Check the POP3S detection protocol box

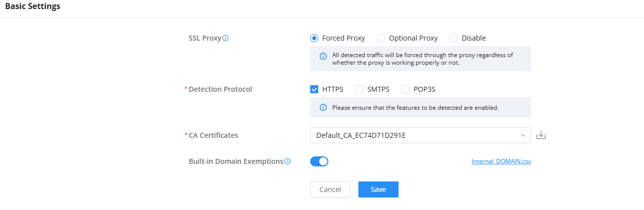pos(406,89)
